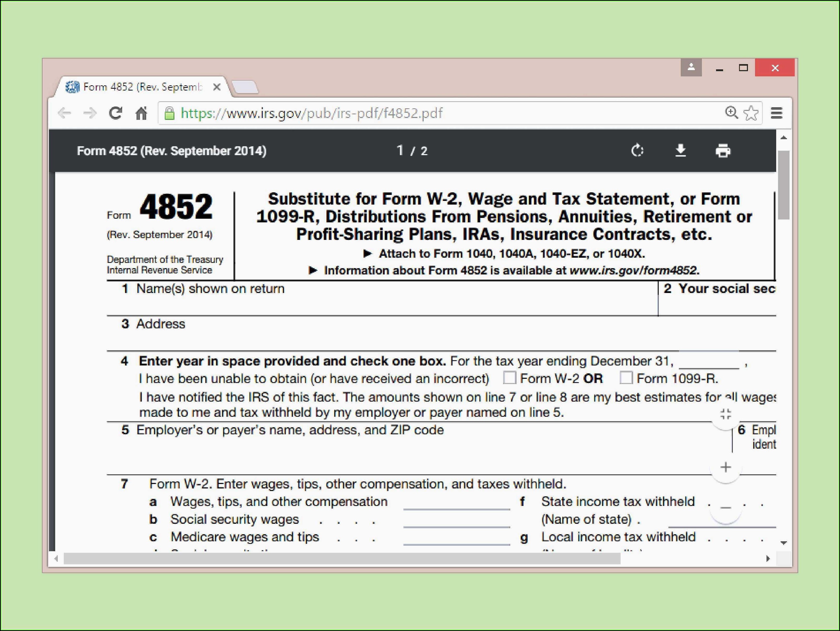Open a new tab
Image resolution: width=840 pixels, height=631 pixels.
245,87
